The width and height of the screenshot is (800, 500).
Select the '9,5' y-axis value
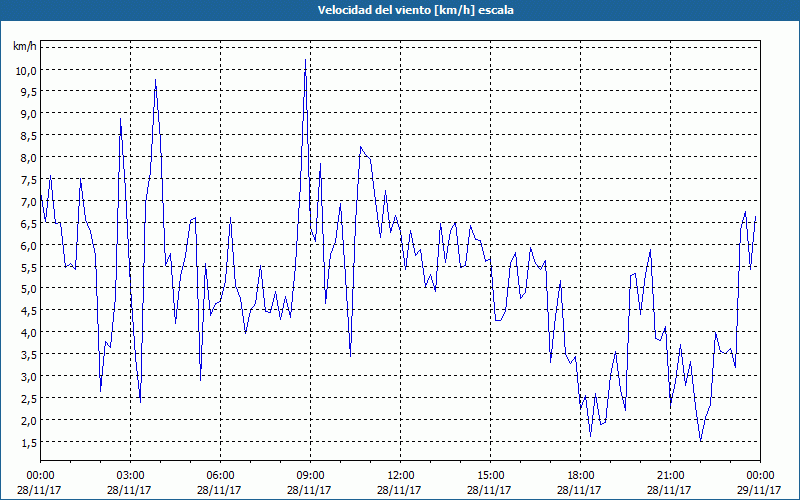coord(28,92)
